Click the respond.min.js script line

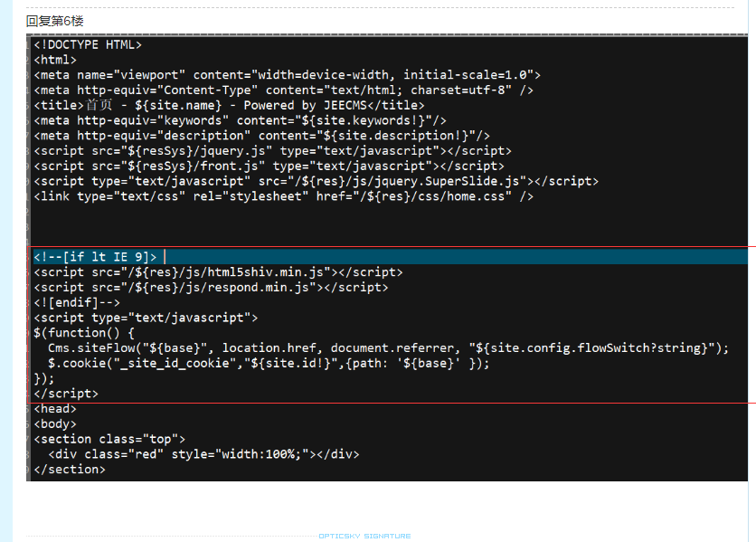pyautogui.click(x=211, y=287)
